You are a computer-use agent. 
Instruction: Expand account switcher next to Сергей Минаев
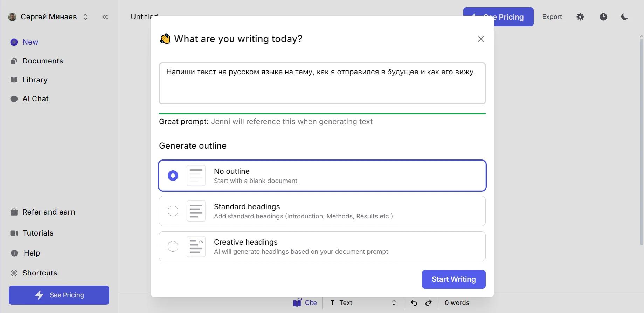85,17
